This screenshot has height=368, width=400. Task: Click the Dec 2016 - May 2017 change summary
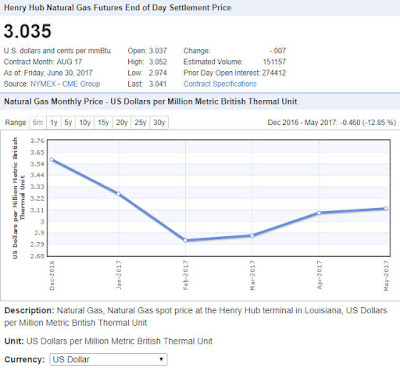click(332, 123)
